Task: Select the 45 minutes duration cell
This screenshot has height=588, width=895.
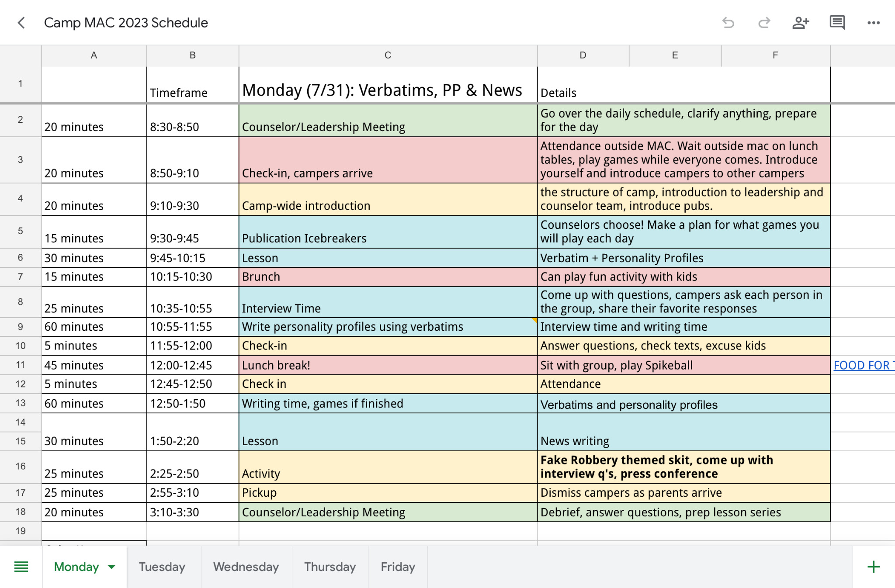Action: pos(94,365)
